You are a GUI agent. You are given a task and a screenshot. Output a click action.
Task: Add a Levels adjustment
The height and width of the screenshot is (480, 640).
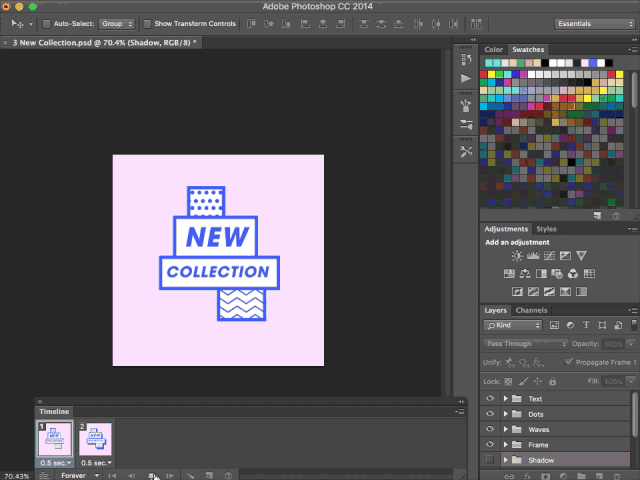pyautogui.click(x=533, y=256)
